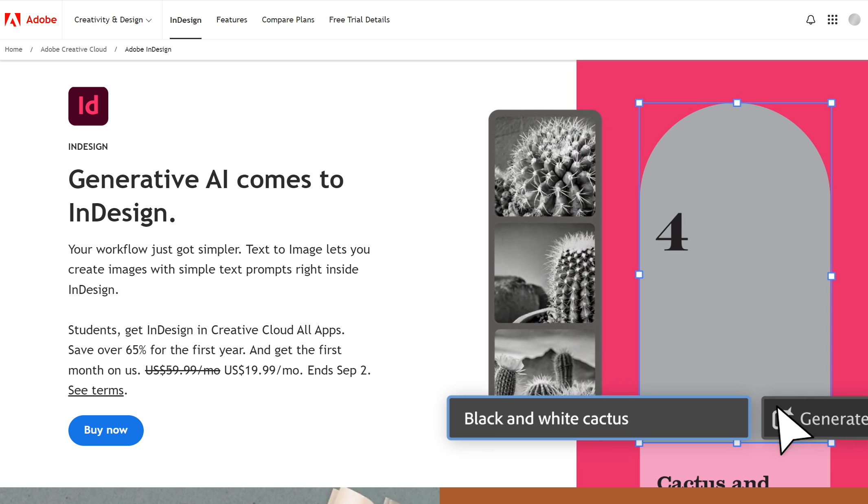Open Free Trial Details
868x504 pixels.
point(359,20)
